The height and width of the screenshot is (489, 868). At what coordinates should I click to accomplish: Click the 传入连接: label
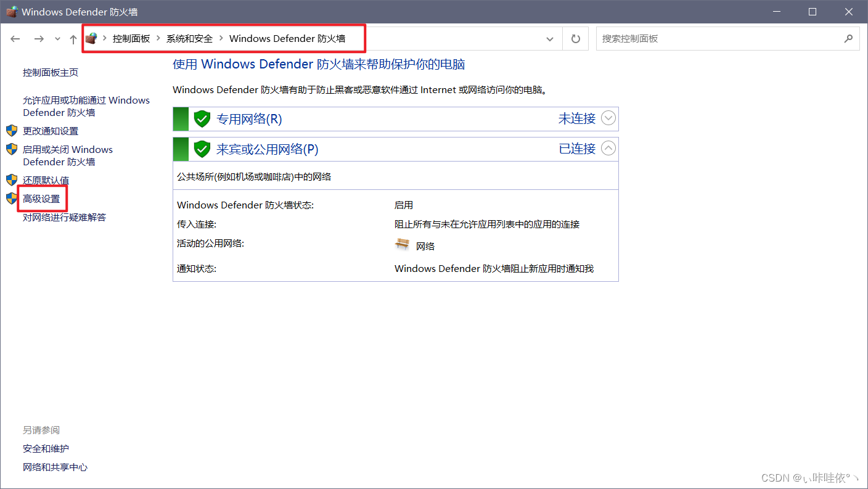[197, 224]
